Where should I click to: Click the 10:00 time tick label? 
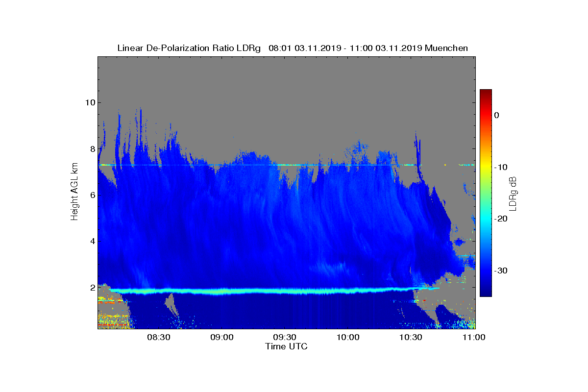click(348, 337)
